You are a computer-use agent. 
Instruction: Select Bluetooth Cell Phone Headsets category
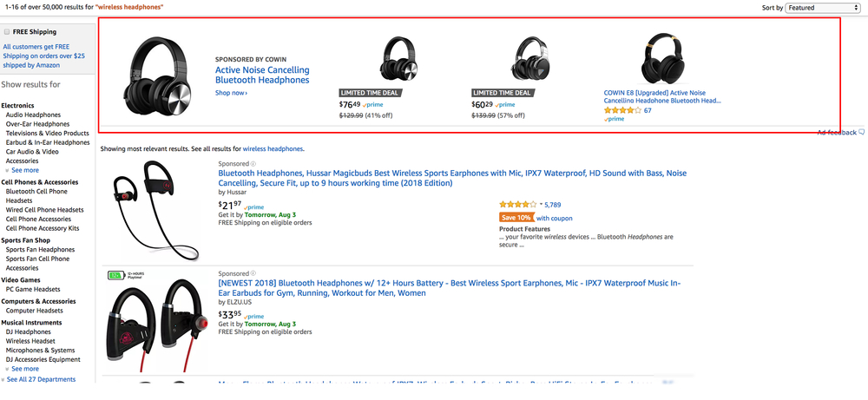pyautogui.click(x=36, y=196)
